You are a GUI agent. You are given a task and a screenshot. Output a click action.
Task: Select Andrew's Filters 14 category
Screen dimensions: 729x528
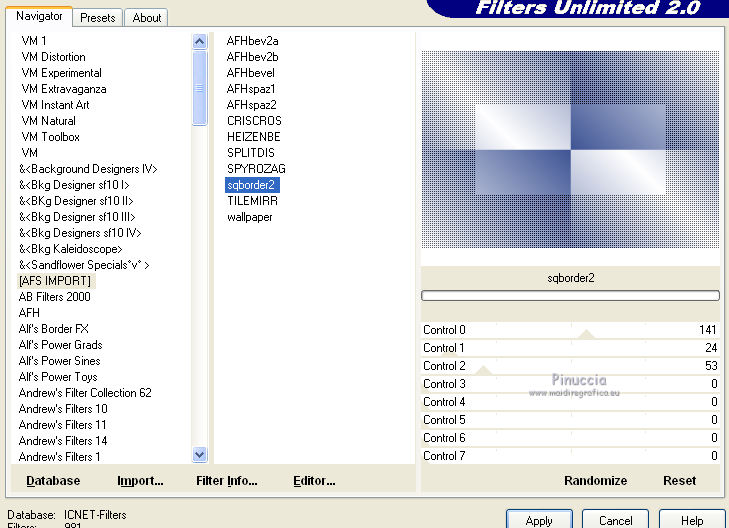63,441
